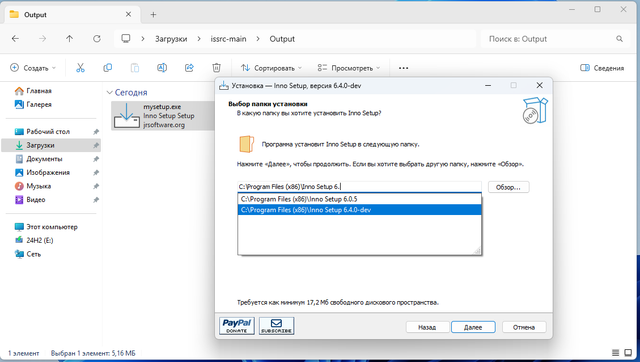Expand chevron after issrc-main breadcrumb

258,39
